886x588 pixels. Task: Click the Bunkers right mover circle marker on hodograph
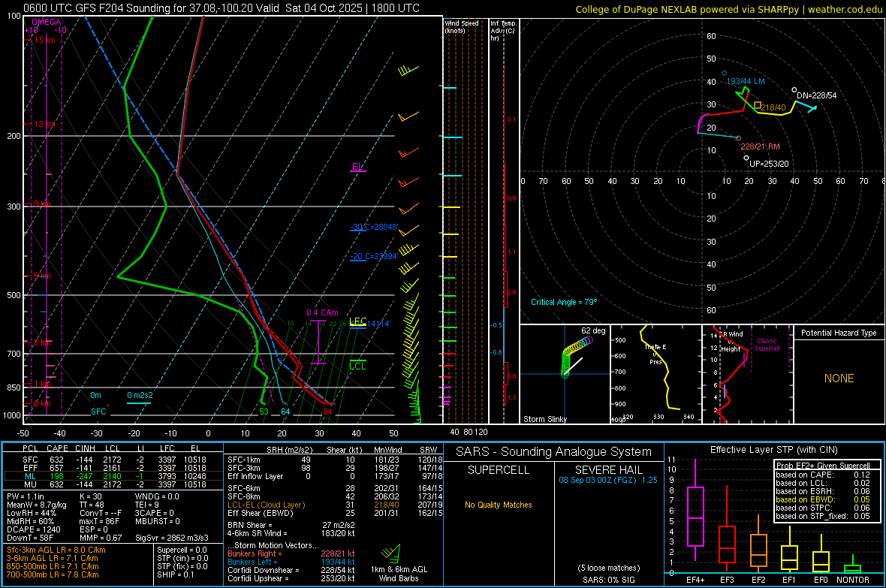[x=739, y=138]
